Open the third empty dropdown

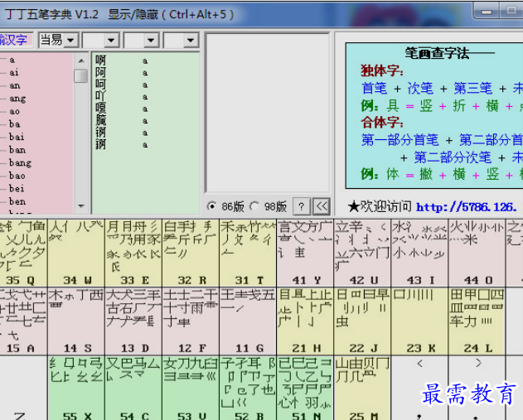pyautogui.click(x=151, y=41)
